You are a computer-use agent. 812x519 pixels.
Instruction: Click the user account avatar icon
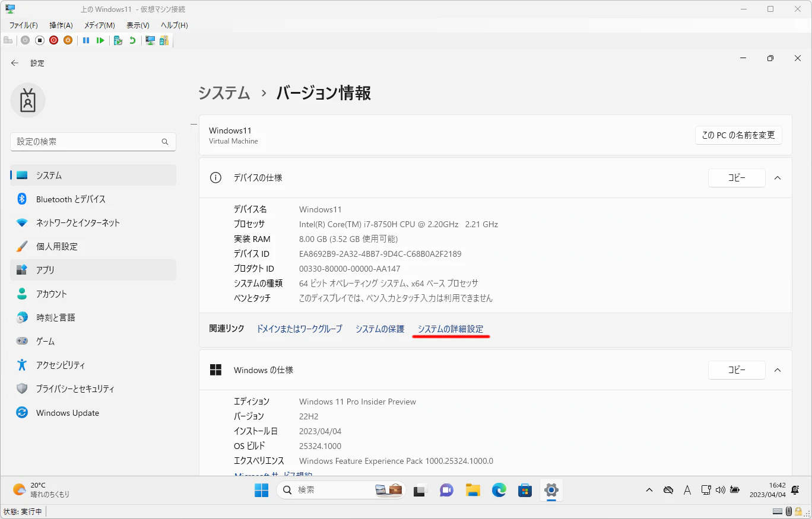click(x=28, y=100)
